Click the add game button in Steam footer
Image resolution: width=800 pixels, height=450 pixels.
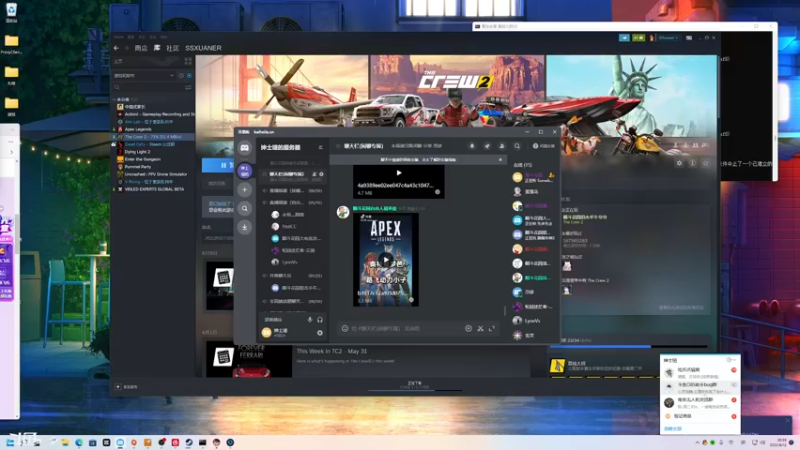(127, 387)
